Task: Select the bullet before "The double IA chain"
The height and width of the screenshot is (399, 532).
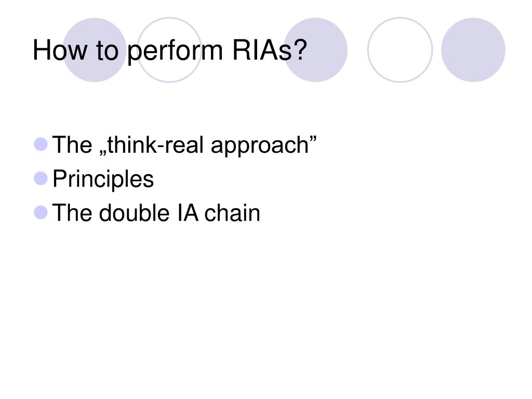Action: pos(41,212)
